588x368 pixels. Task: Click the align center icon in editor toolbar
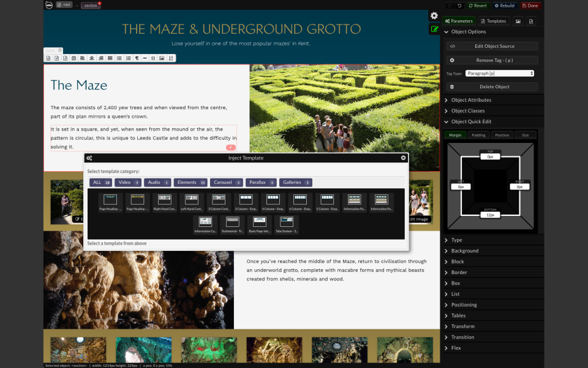(x=91, y=58)
